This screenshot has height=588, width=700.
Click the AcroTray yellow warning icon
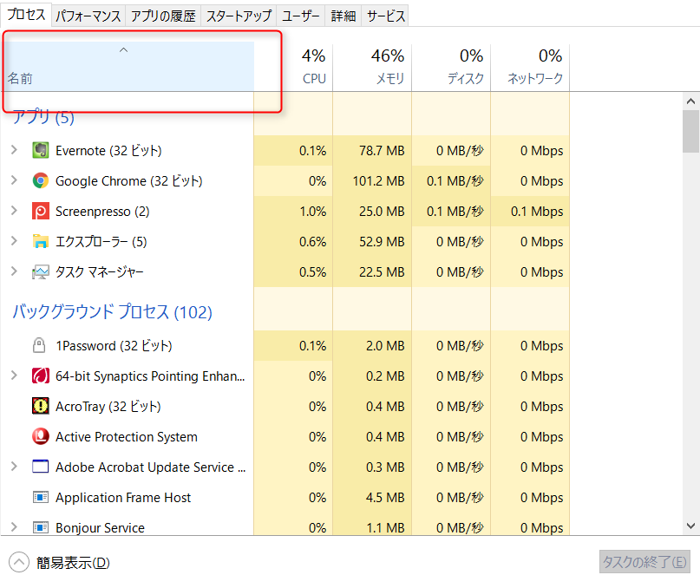[x=40, y=407]
